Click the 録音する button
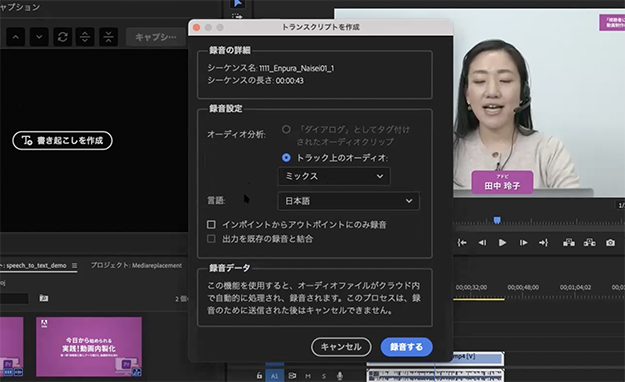Image resolution: width=625 pixels, height=382 pixels. (x=407, y=347)
